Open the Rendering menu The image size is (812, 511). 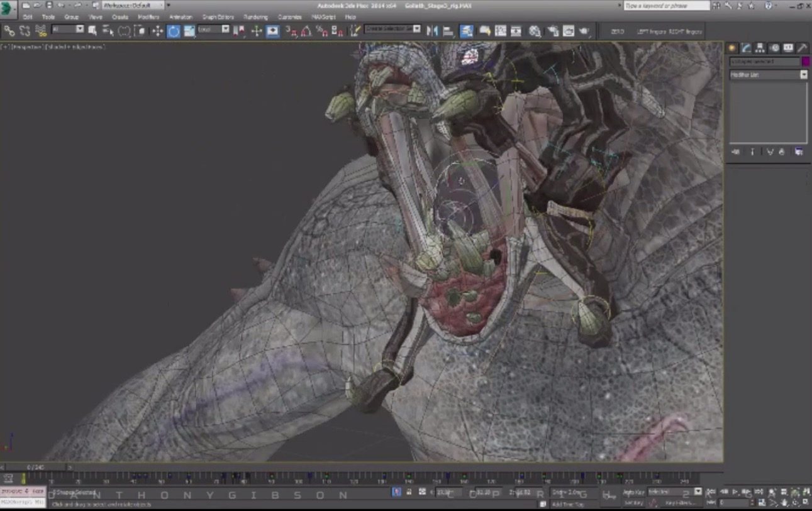pyautogui.click(x=255, y=17)
